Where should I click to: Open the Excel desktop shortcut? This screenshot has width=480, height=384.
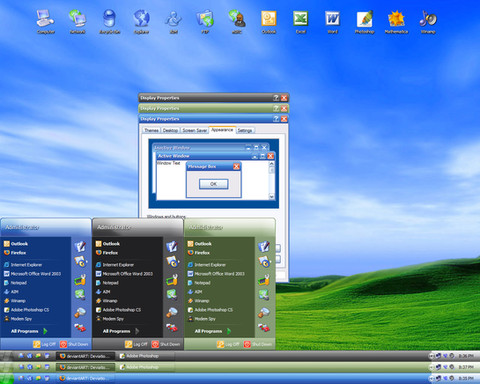(x=300, y=22)
